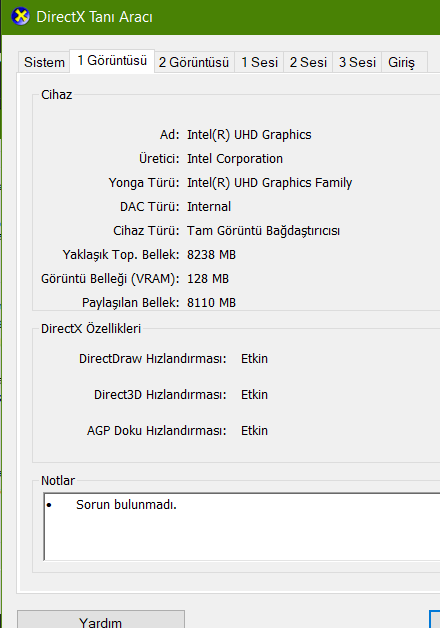This screenshot has width=440, height=628.
Task: Click the Yardım button
Action: tap(101, 620)
